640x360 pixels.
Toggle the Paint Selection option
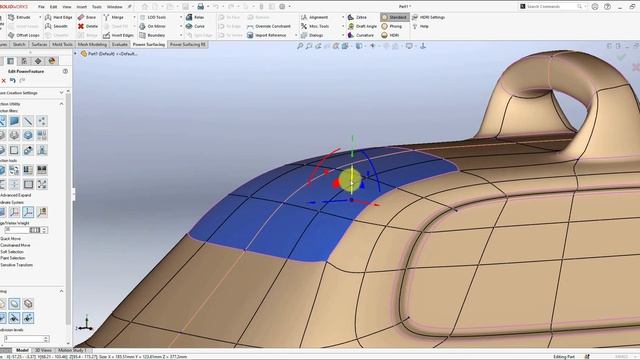click(13, 258)
